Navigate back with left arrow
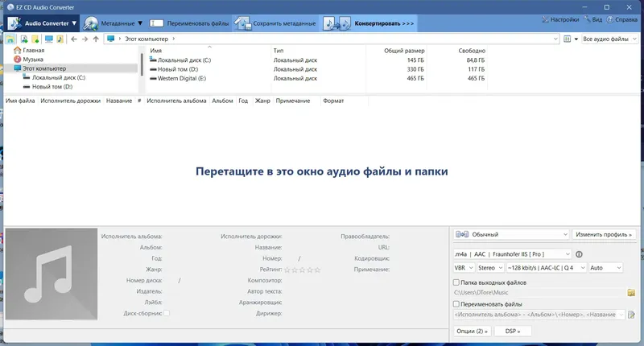Viewport: 644px width, 346px height. 74,39
